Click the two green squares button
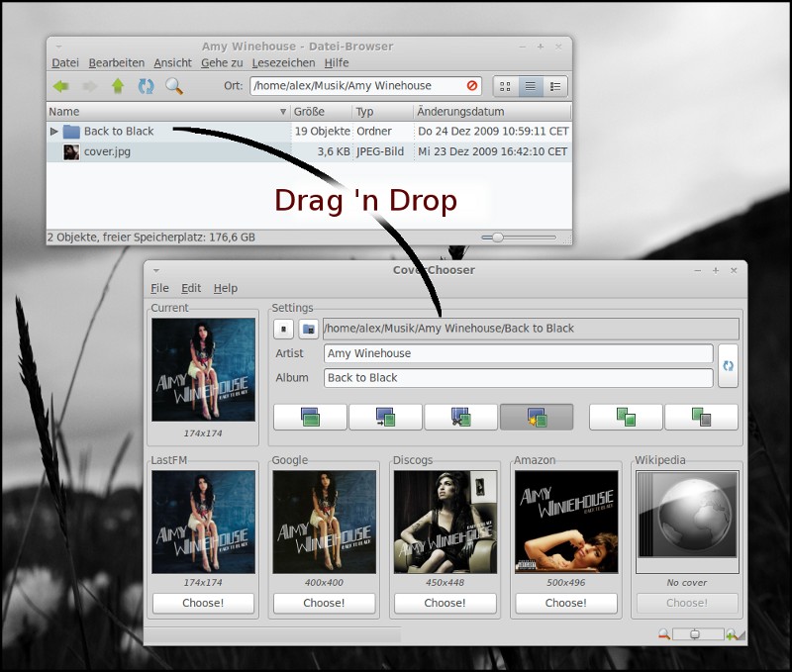792x672 pixels. [x=626, y=417]
